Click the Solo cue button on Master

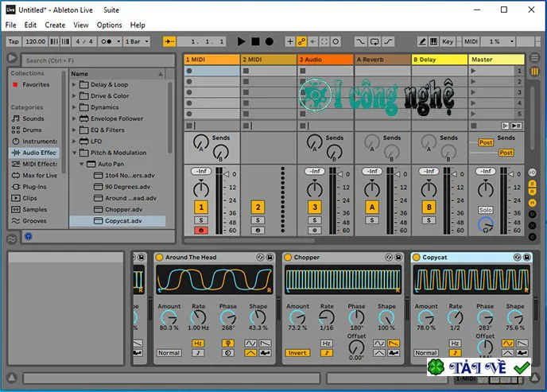pos(485,210)
